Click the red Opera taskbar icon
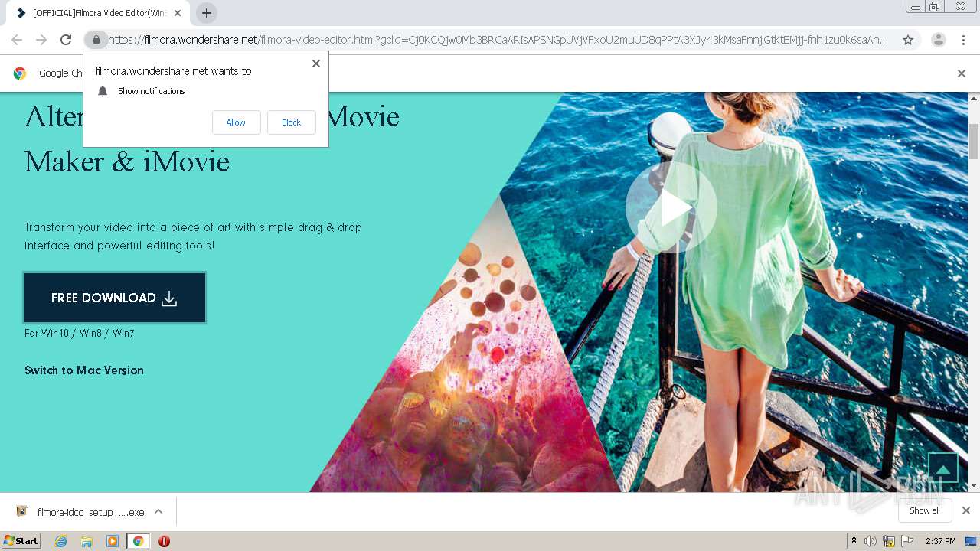The width and height of the screenshot is (980, 551). tap(164, 541)
